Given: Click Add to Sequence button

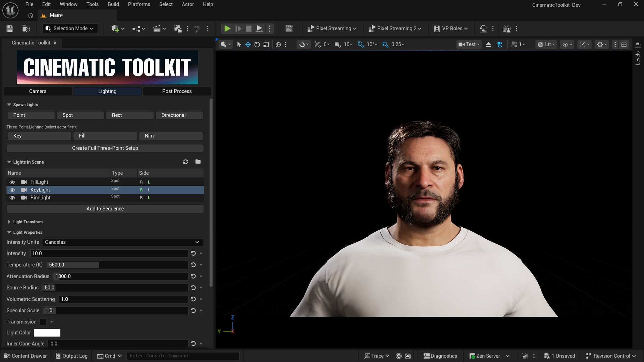Looking at the screenshot, I should coord(105,209).
